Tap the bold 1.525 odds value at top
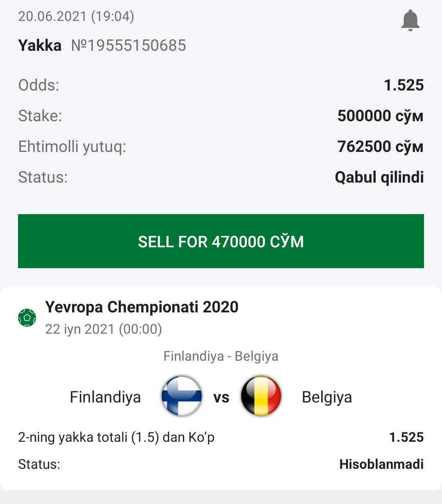The height and width of the screenshot is (504, 442). (404, 85)
